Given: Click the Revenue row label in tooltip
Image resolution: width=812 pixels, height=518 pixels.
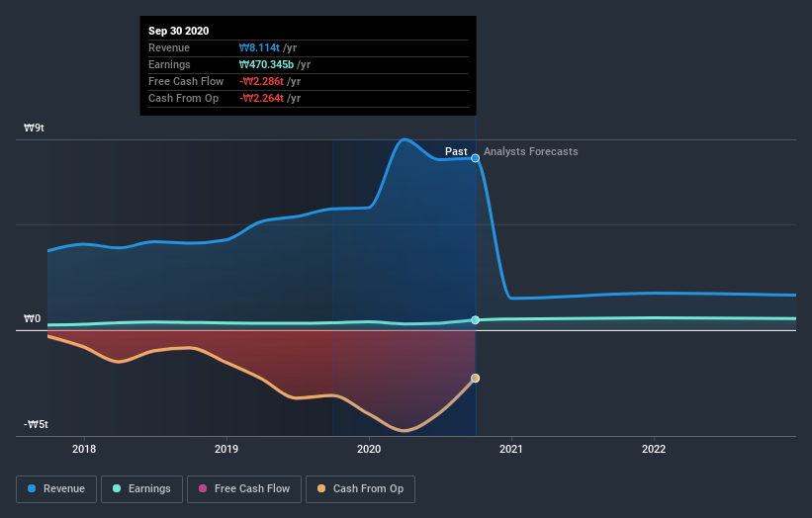Looking at the screenshot, I should coord(169,47).
